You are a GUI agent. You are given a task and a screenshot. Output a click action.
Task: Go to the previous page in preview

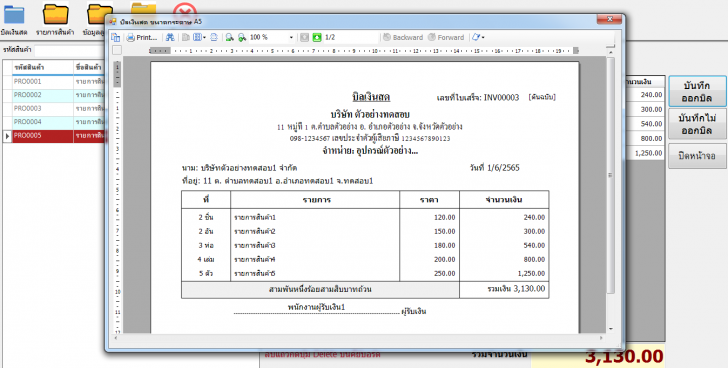(304, 37)
